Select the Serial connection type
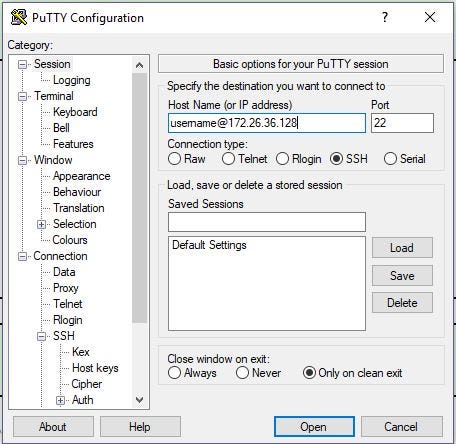 (x=390, y=159)
